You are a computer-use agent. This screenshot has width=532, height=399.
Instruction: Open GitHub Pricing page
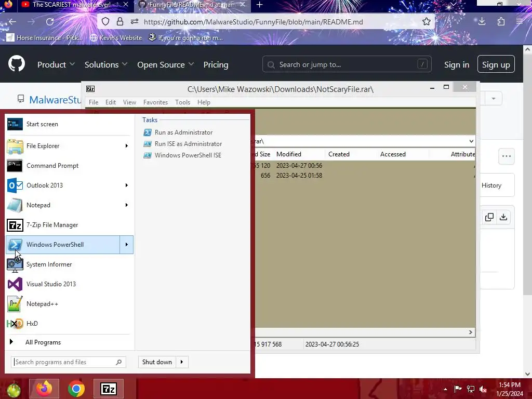point(216,64)
